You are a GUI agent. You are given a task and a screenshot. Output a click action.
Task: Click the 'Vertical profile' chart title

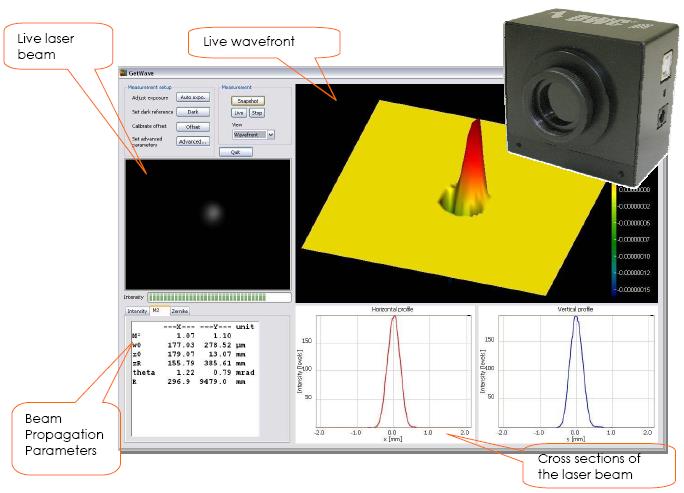tap(575, 309)
